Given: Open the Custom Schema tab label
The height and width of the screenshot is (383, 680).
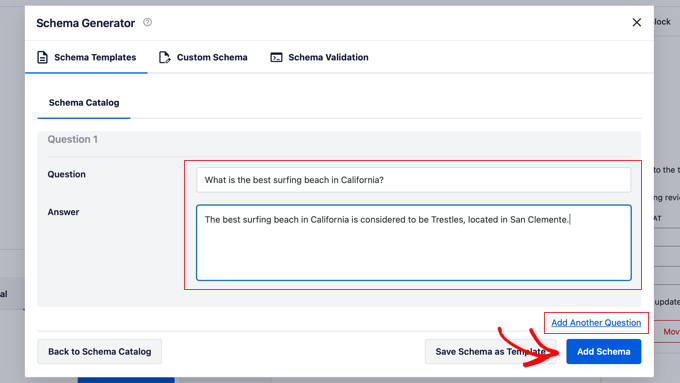Looking at the screenshot, I should tap(212, 57).
